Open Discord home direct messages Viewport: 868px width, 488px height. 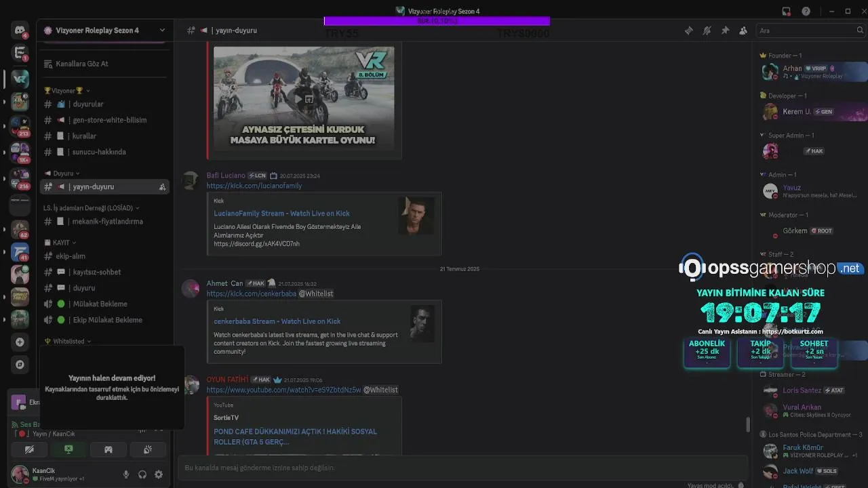pyautogui.click(x=20, y=30)
